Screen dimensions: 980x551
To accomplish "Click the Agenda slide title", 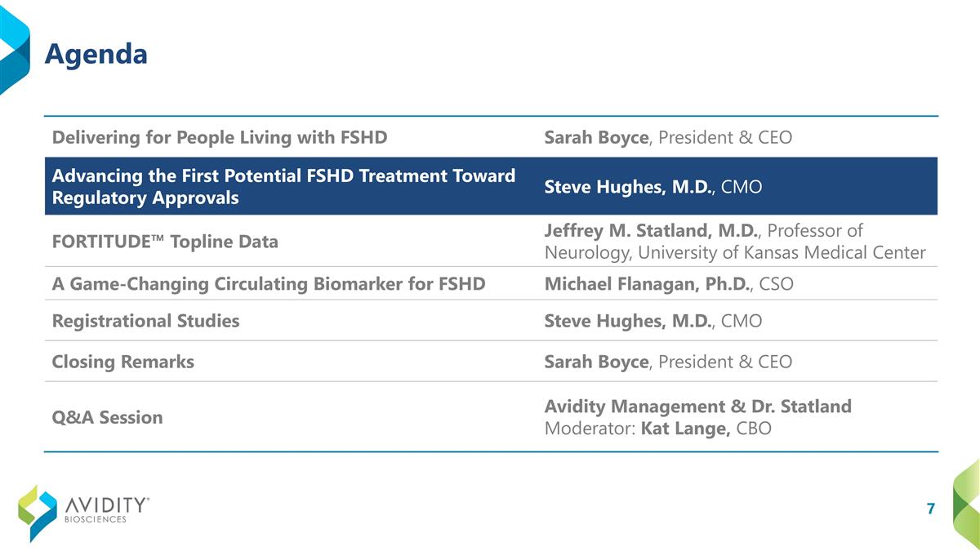I will [96, 54].
